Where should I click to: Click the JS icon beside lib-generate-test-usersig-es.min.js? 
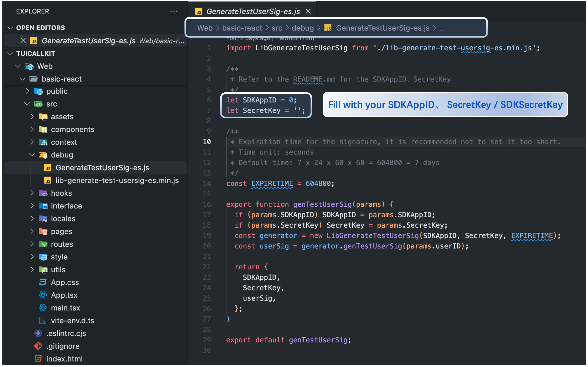(48, 180)
